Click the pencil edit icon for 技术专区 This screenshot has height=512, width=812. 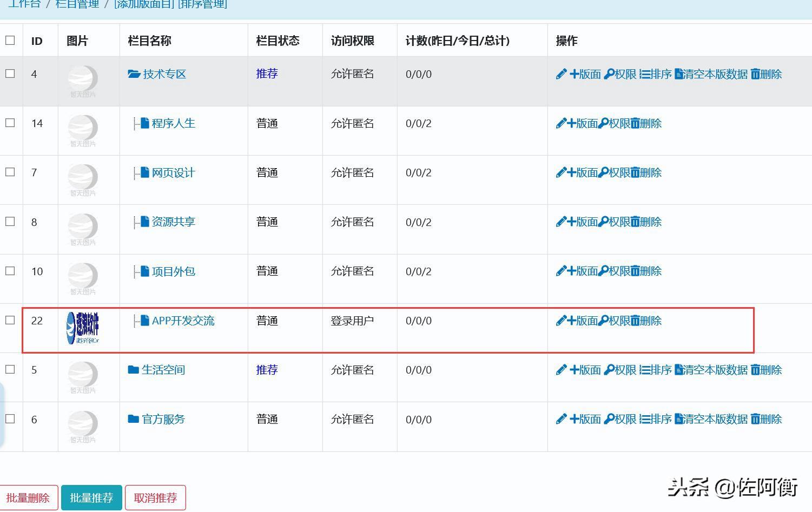click(x=561, y=74)
